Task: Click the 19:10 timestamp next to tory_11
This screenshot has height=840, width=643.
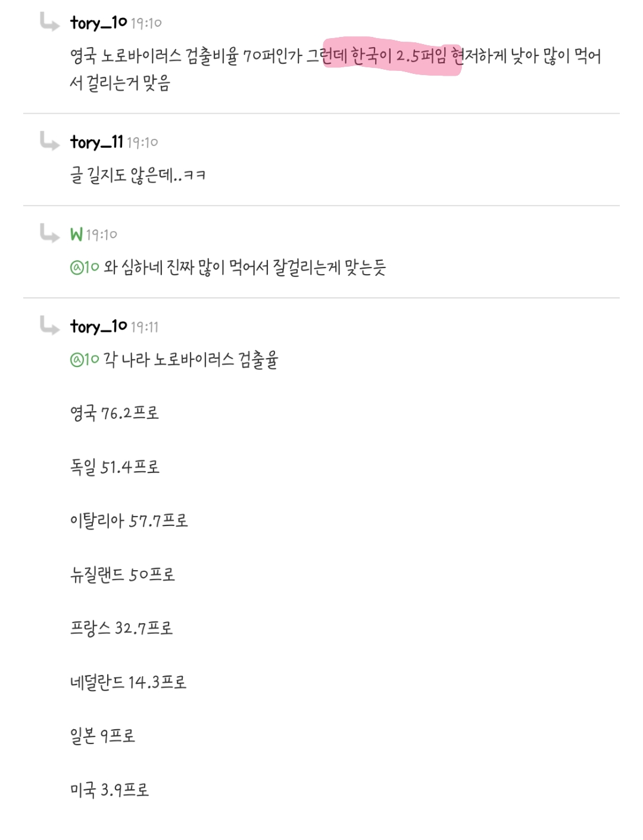Action: click(x=142, y=142)
